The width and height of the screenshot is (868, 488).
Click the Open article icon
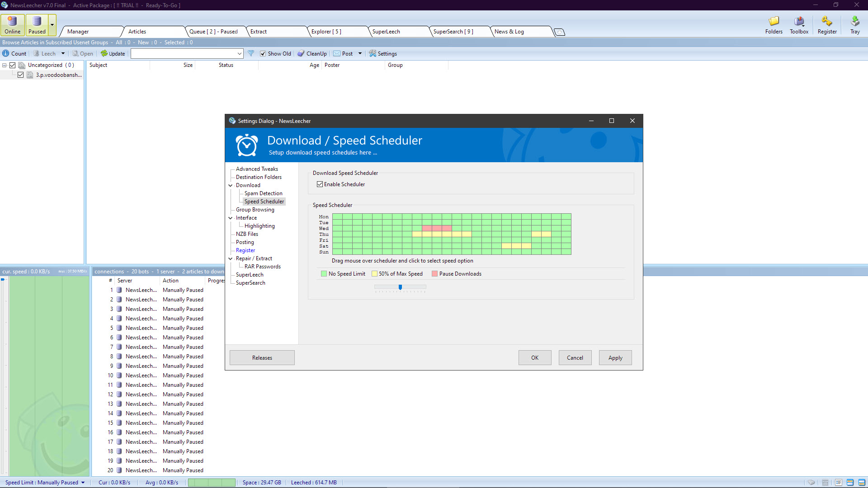click(x=75, y=53)
